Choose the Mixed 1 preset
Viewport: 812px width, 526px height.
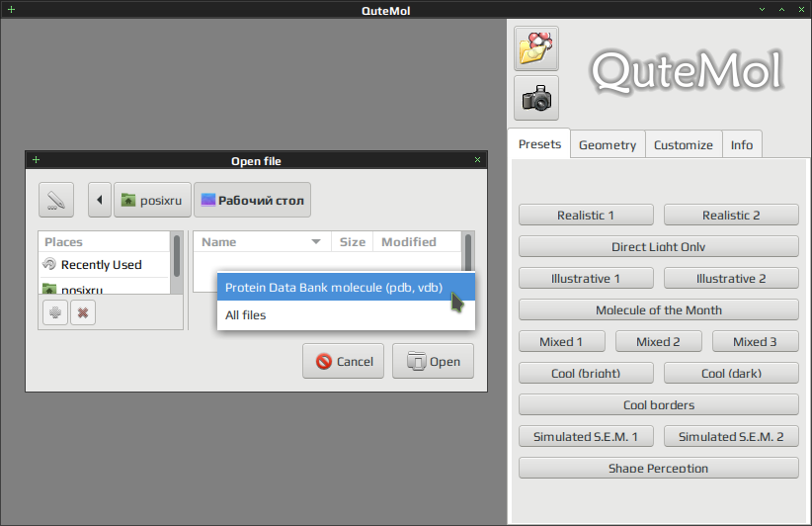pyautogui.click(x=562, y=341)
